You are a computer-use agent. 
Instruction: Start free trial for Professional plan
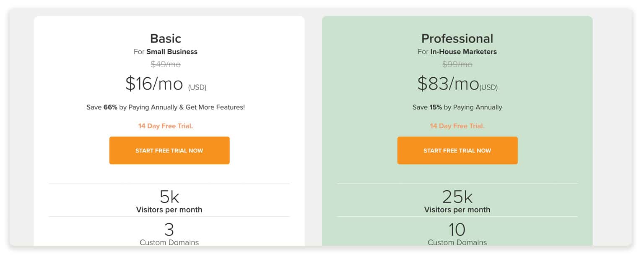457,150
